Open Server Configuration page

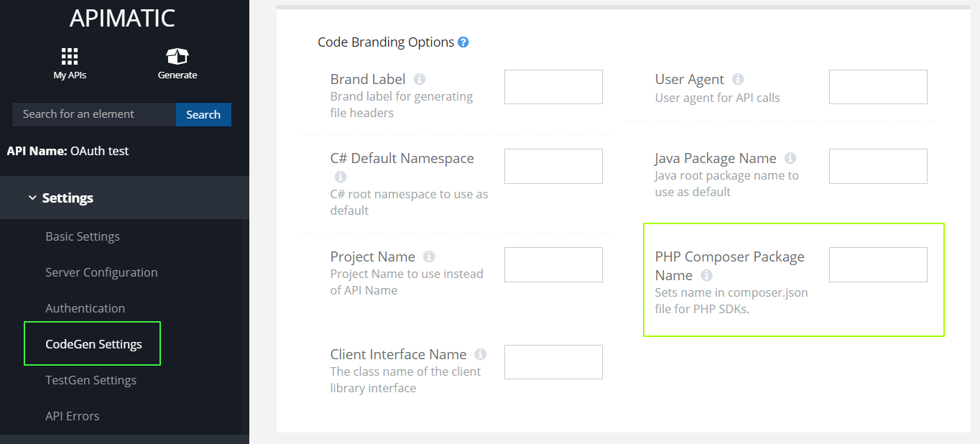[101, 272]
